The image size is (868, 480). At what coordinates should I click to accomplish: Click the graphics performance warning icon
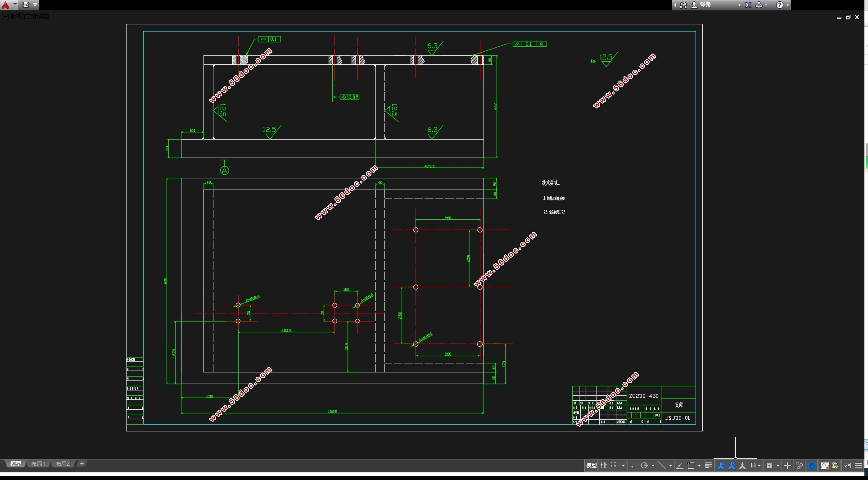click(x=825, y=466)
